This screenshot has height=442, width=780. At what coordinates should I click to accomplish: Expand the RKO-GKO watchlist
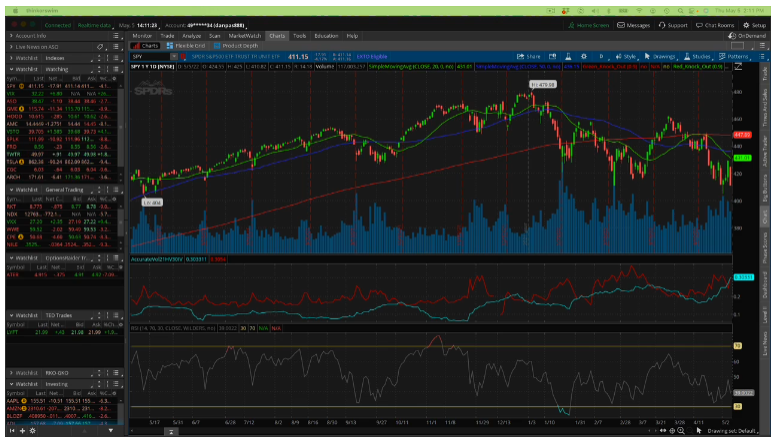tap(11, 373)
